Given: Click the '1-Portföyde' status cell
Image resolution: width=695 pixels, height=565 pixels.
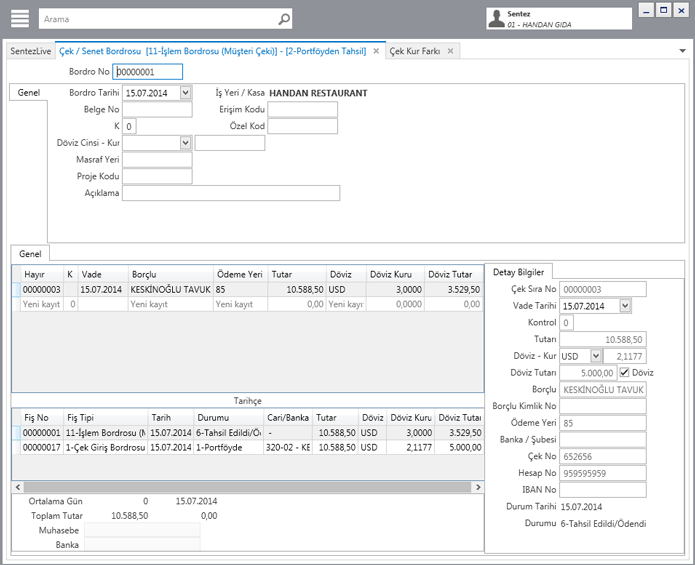Looking at the screenshot, I should (x=228, y=448).
